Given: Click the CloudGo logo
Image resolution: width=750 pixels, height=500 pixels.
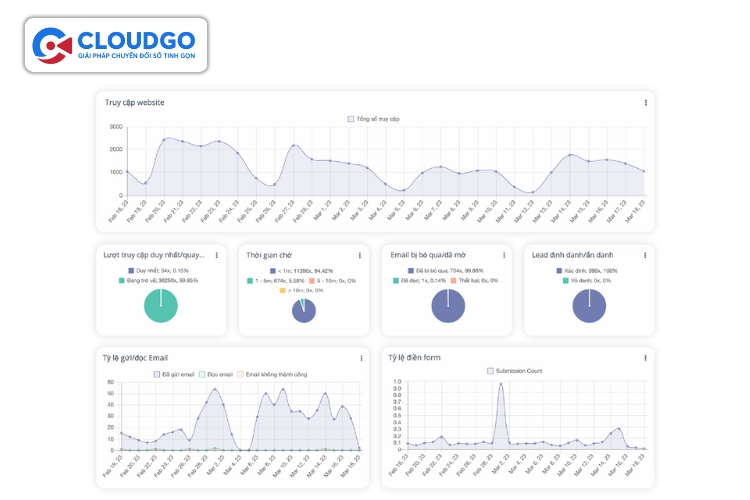Looking at the screenshot, I should [119, 45].
